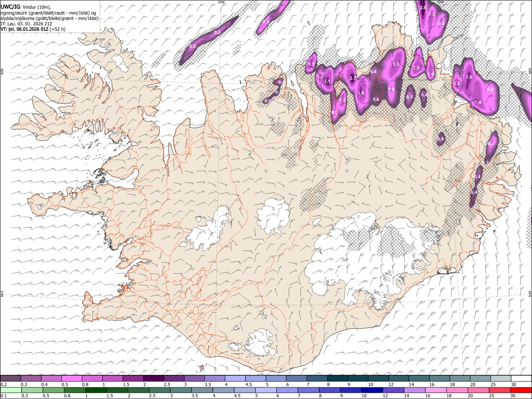Click the 'IT: Lau. 03. 01. 2026 21Z' line

26,24
